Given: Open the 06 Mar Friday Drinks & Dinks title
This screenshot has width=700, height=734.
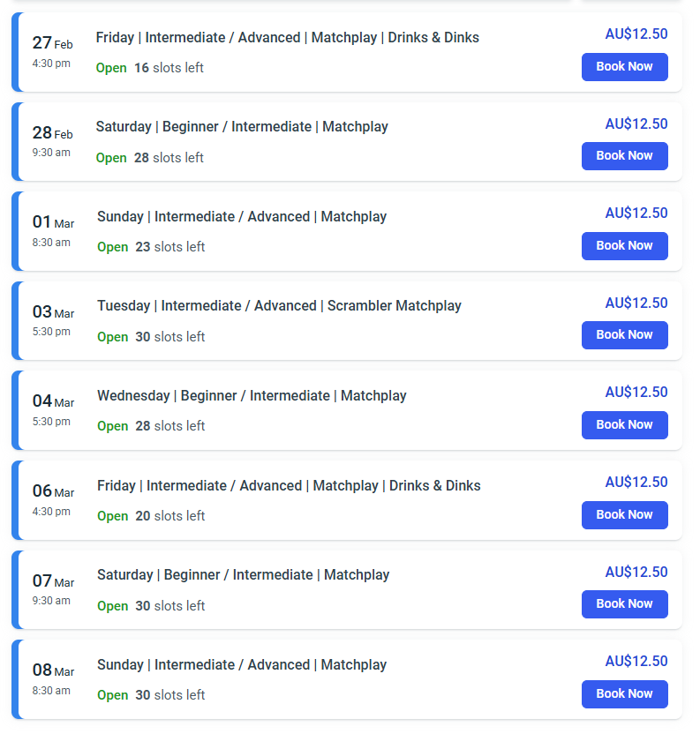Looking at the screenshot, I should (289, 485).
